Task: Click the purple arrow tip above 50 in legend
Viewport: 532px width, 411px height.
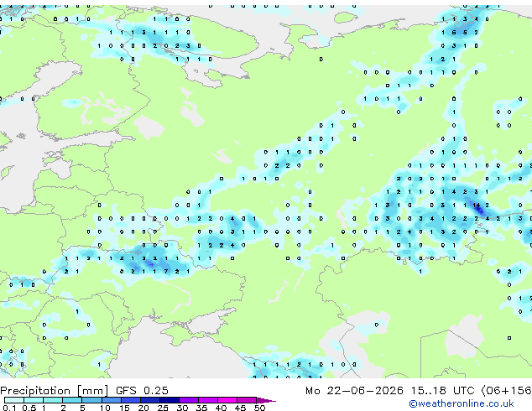Action: [266, 400]
